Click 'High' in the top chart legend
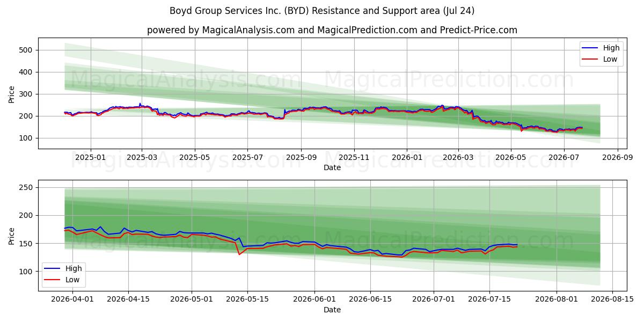The image size is (644, 322). click(x=611, y=48)
